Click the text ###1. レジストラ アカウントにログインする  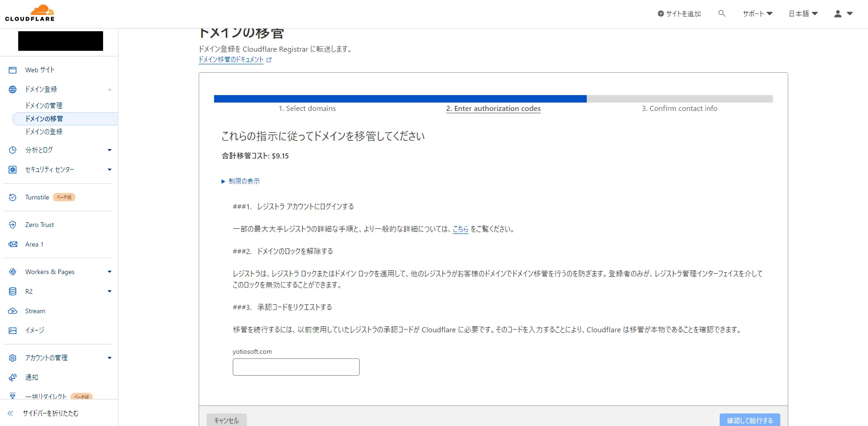(293, 206)
